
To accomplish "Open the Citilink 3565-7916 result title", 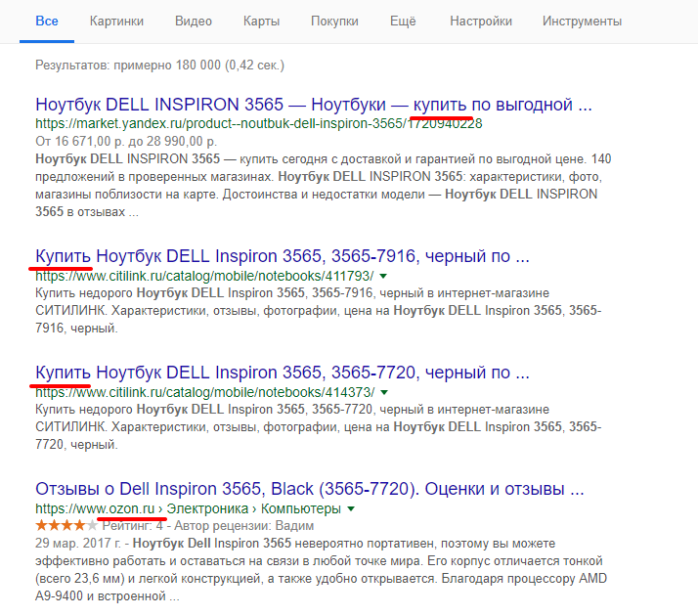I will click(x=282, y=257).
